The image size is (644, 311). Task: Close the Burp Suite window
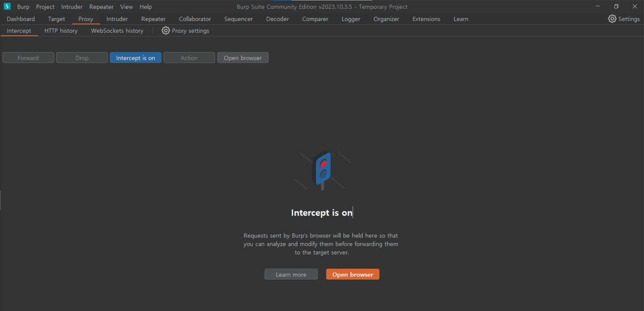[x=635, y=6]
